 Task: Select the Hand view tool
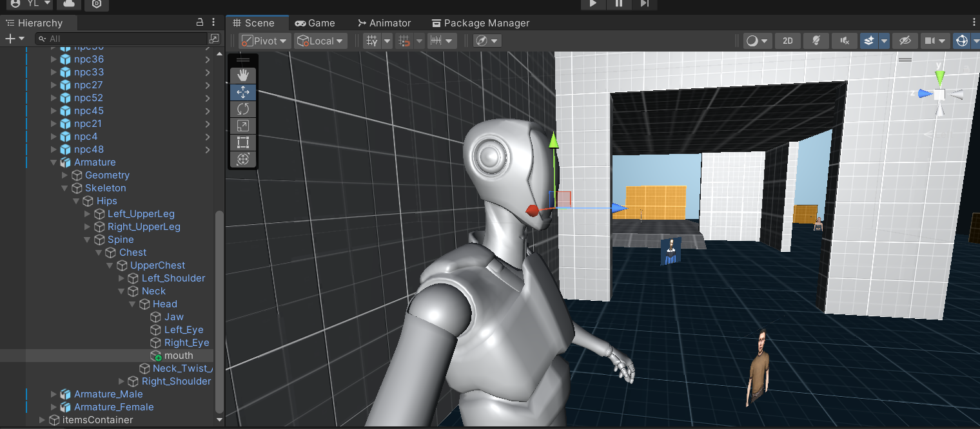coord(243,75)
